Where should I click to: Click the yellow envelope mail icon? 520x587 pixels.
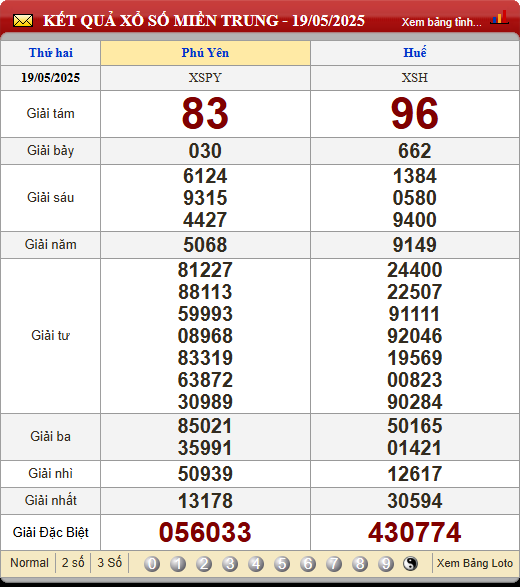[23, 21]
